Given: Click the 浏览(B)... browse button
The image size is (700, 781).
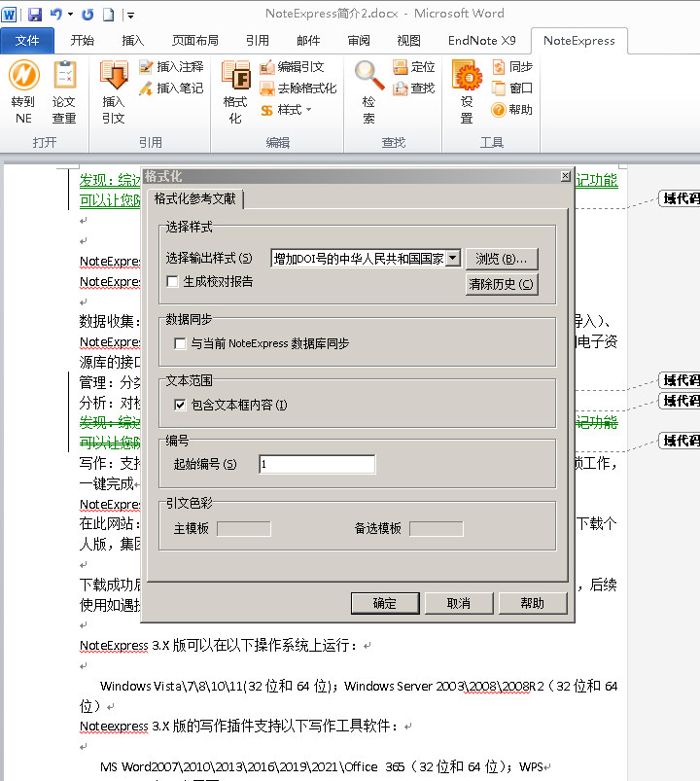Looking at the screenshot, I should pos(502,259).
